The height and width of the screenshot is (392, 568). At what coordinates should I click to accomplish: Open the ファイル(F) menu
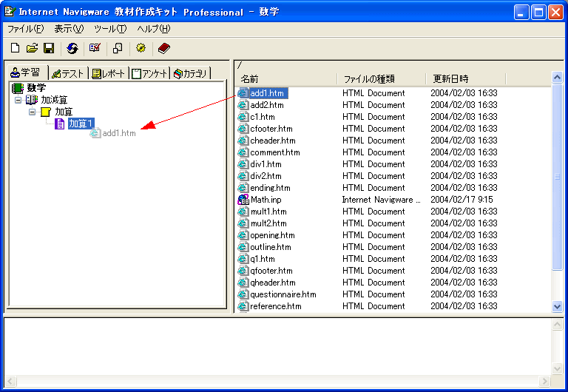[x=26, y=29]
